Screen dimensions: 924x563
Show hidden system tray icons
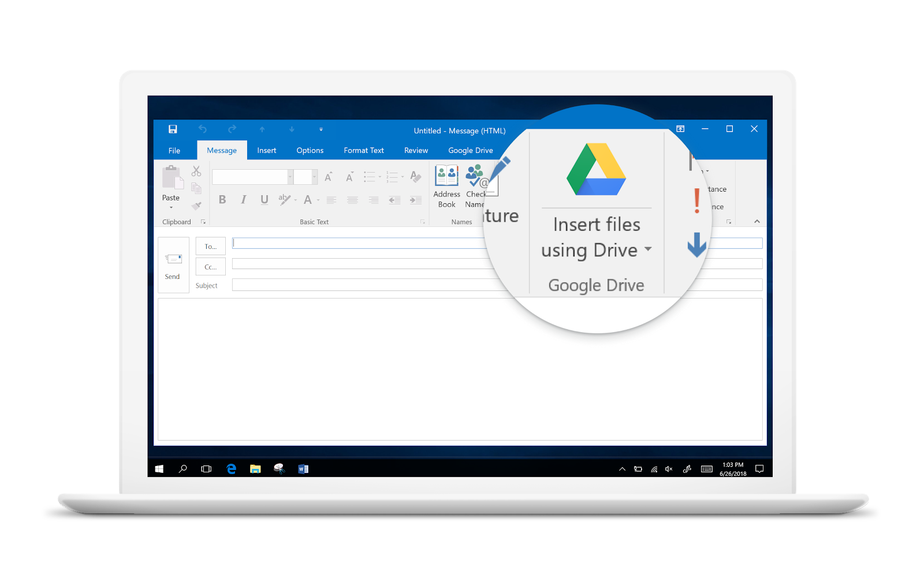point(622,469)
